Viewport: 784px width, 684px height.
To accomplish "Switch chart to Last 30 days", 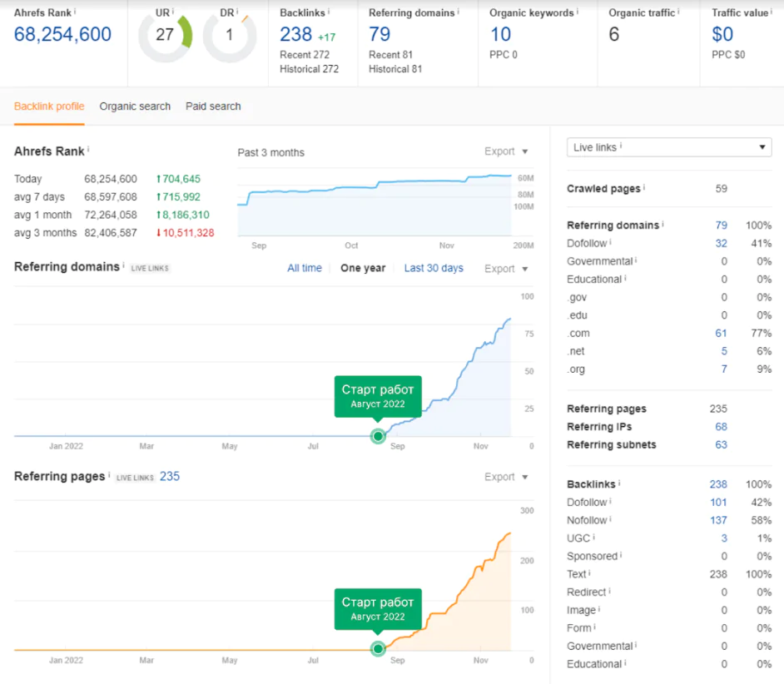I will pyautogui.click(x=434, y=268).
